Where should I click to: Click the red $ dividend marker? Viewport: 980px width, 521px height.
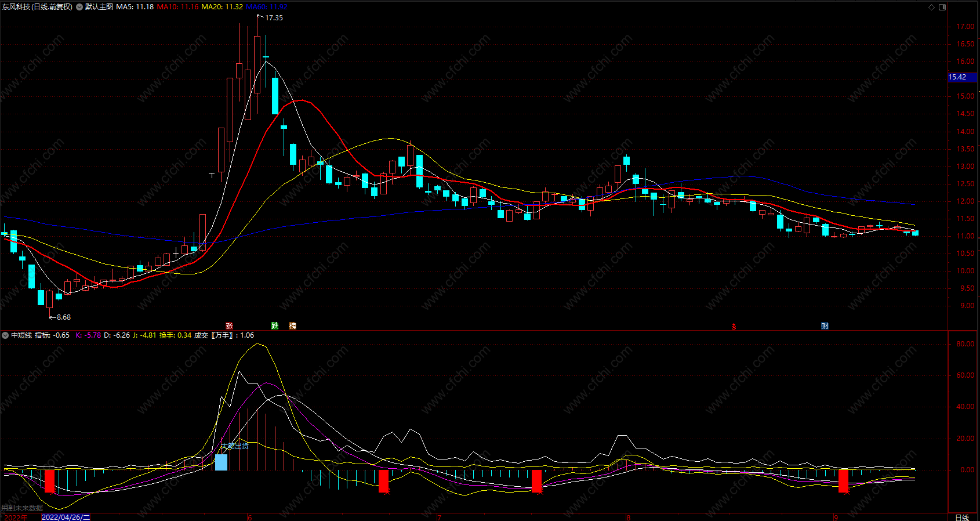734,327
